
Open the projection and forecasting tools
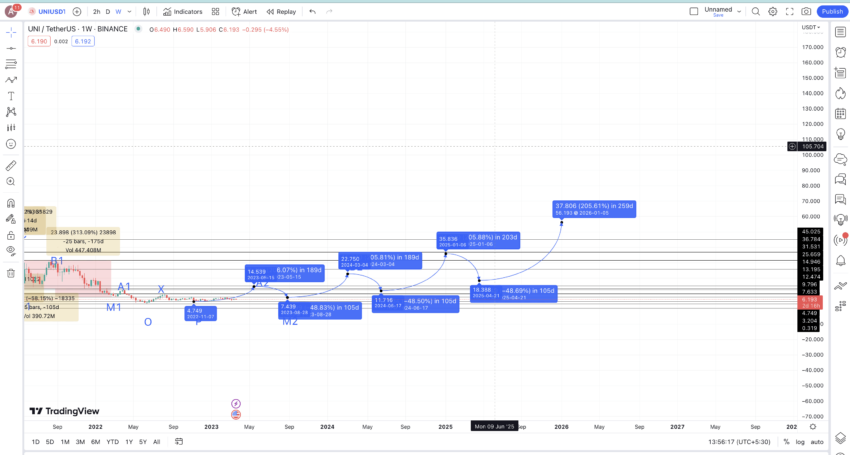pos(10,112)
